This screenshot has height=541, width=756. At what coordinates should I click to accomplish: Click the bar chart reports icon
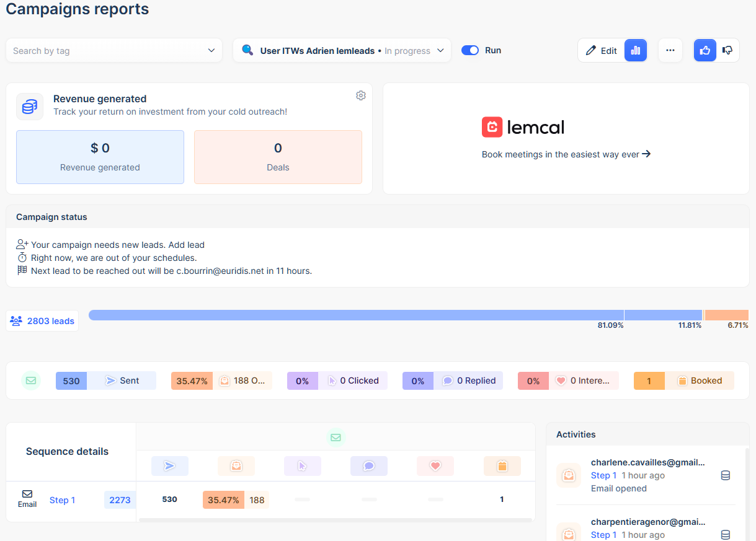click(x=636, y=51)
